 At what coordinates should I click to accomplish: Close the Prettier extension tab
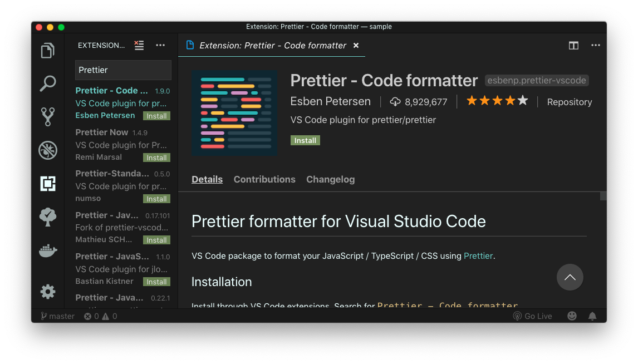(x=356, y=46)
